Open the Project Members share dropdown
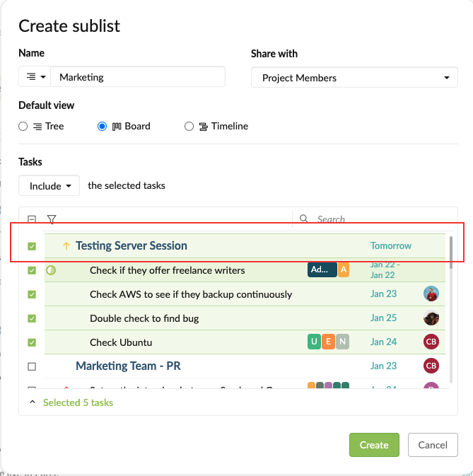Screen dimensions: 473x476 (x=354, y=78)
